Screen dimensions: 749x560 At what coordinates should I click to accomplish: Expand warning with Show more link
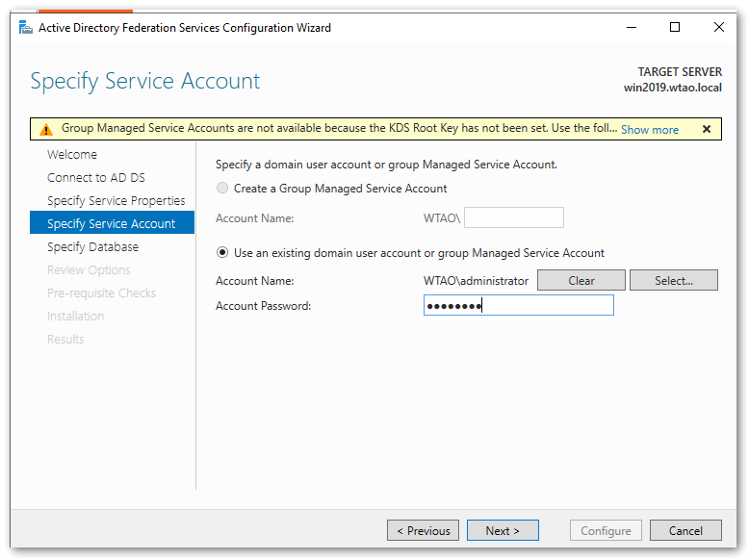pos(649,129)
